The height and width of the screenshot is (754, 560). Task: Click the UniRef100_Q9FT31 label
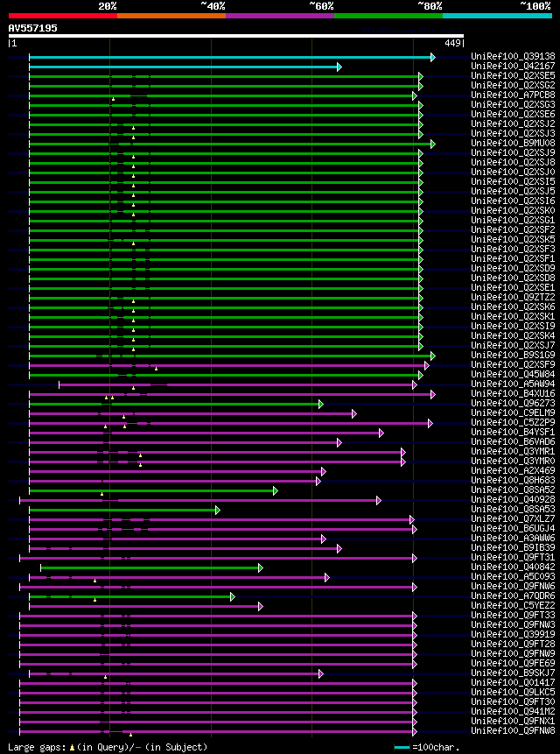pyautogui.click(x=513, y=557)
